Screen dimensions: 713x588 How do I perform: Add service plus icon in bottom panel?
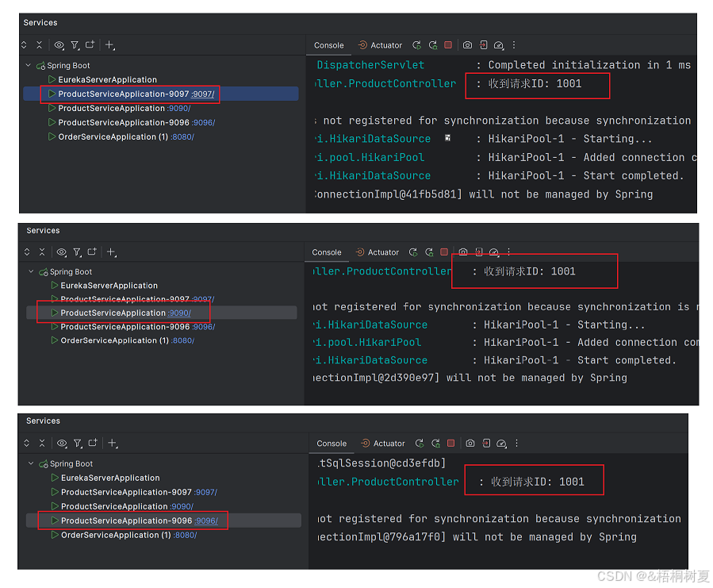tap(113, 444)
